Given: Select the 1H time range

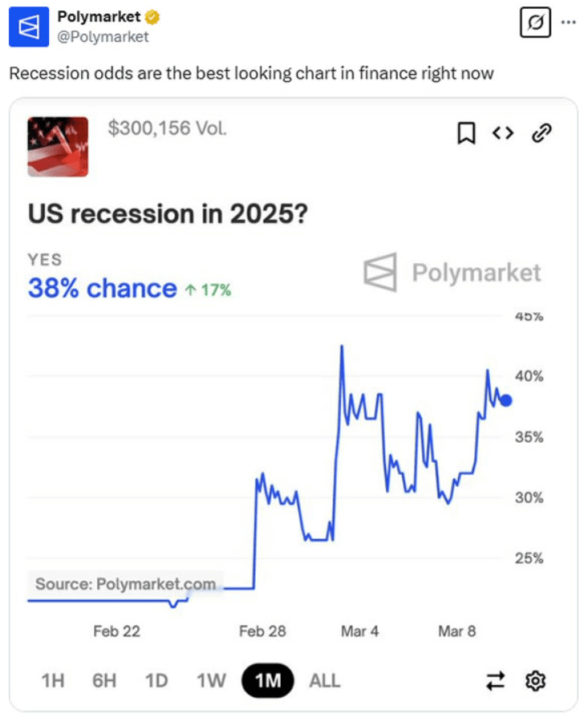Looking at the screenshot, I should (53, 680).
